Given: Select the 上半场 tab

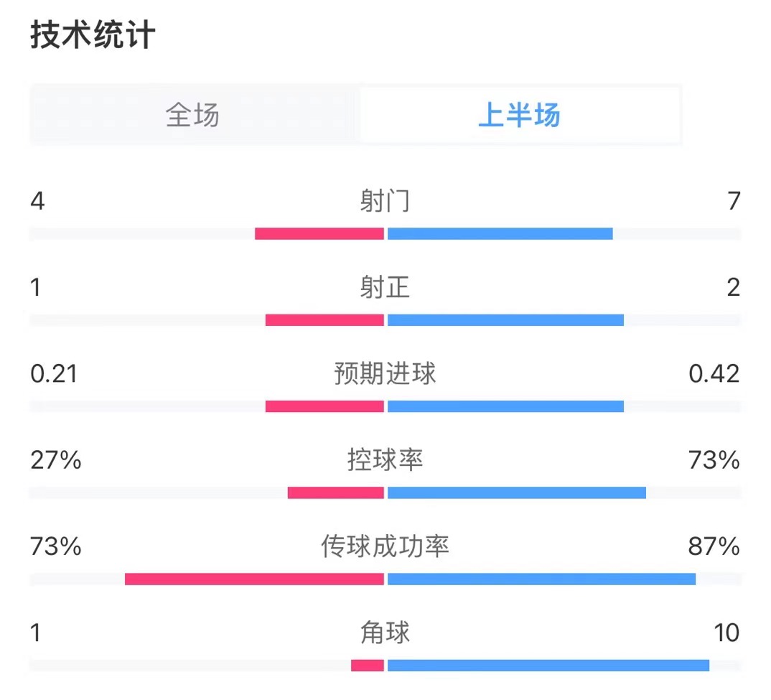Looking at the screenshot, I should (x=519, y=115).
